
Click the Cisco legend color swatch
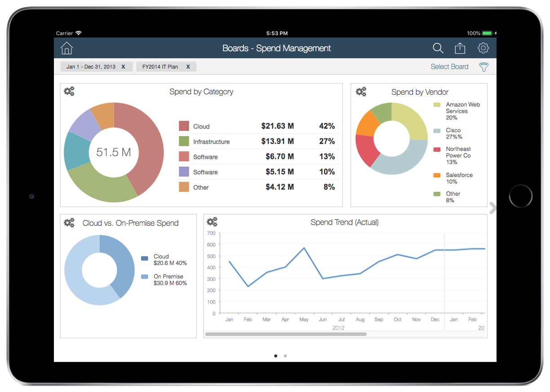[x=437, y=131]
